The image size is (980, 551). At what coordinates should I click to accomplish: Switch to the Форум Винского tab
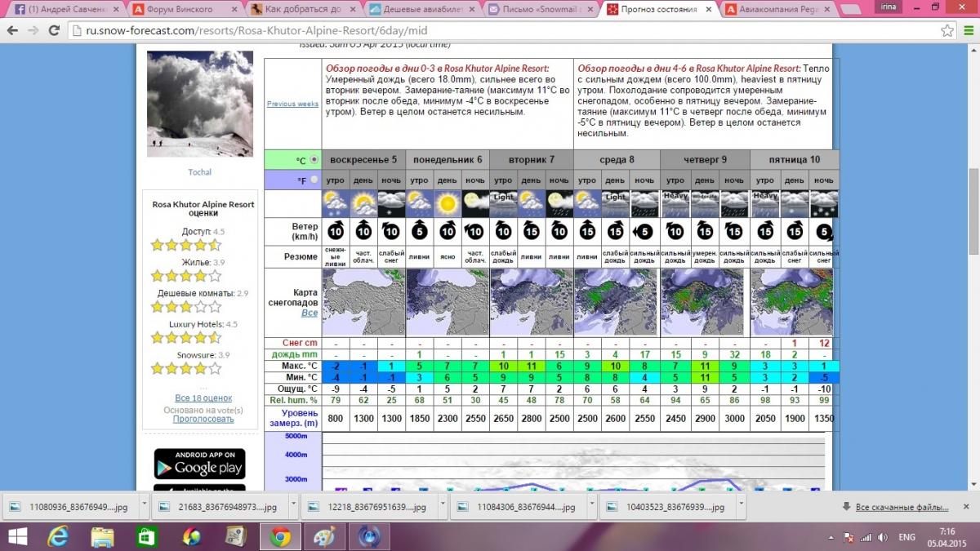pos(184,10)
